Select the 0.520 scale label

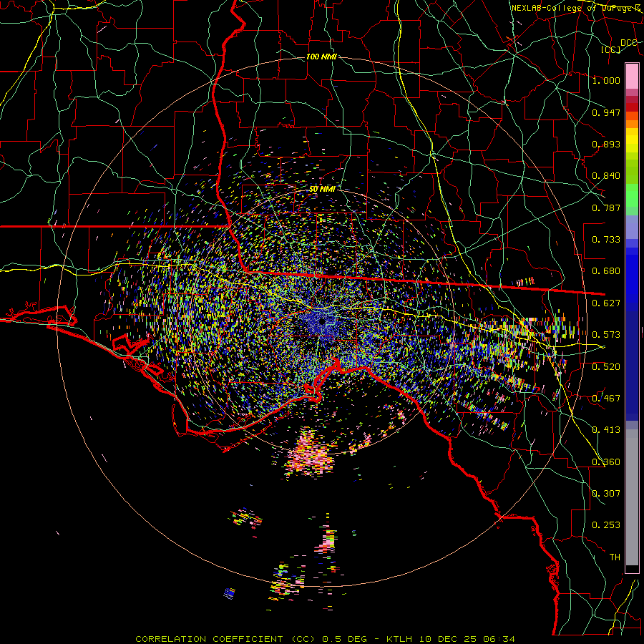[606, 366]
